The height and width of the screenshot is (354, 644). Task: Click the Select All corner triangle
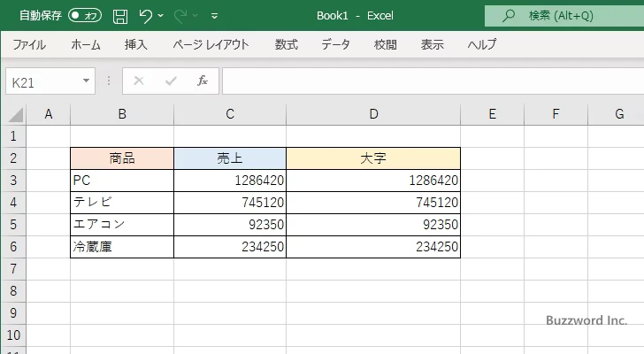pyautogui.click(x=16, y=114)
